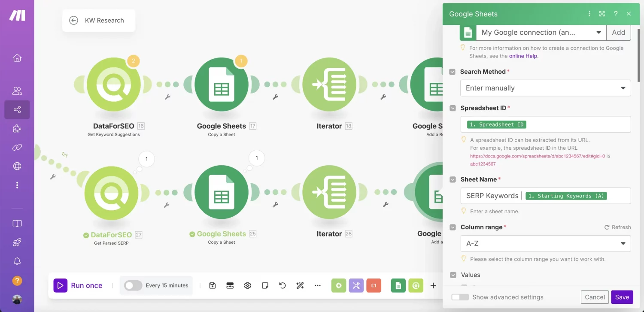Image resolution: width=644 pixels, height=312 pixels.
Task: Click the Spreadsheet ID input field
Action: click(x=545, y=124)
